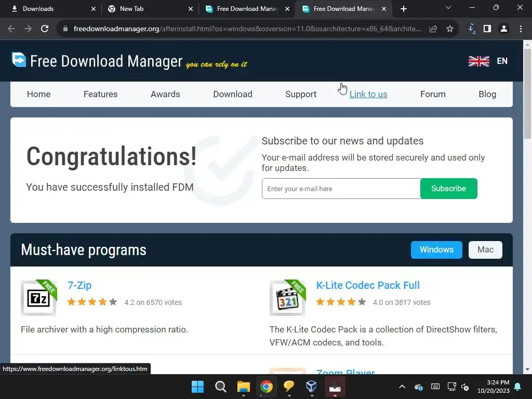Click the page vertical scrollbar thumb

pyautogui.click(x=527, y=94)
